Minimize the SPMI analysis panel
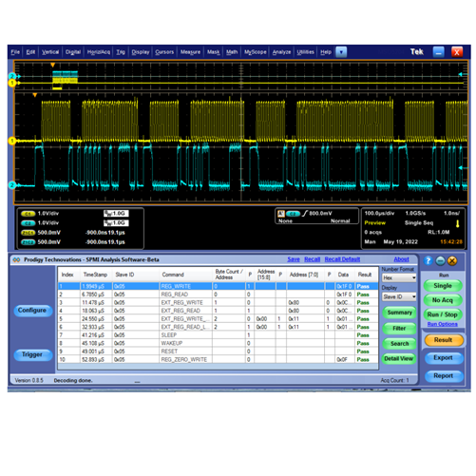This screenshot has height=476, width=476. [x=440, y=260]
